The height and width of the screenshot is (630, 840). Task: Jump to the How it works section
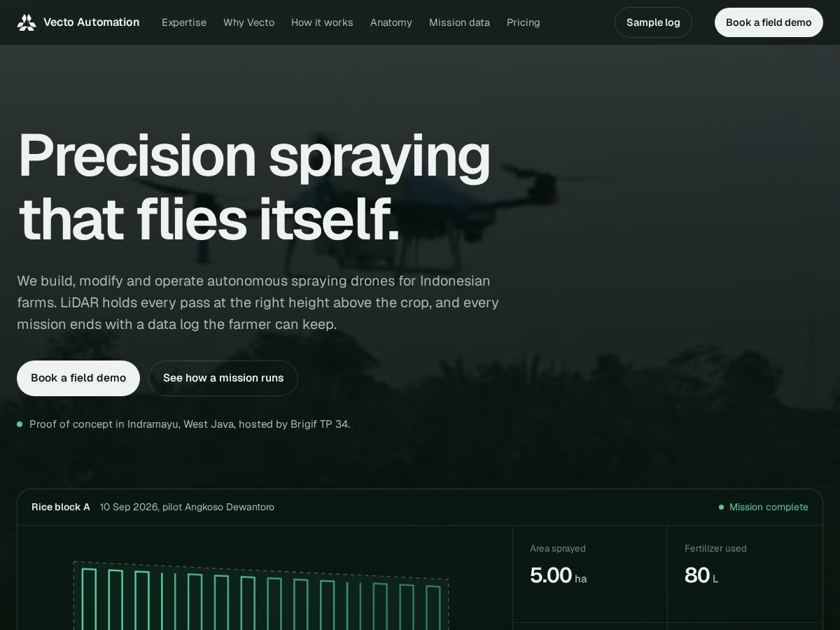coord(322,22)
